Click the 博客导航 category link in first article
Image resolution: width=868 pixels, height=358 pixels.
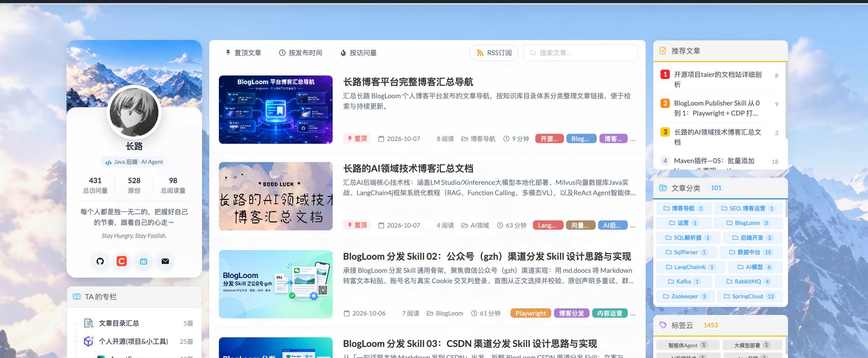(478, 139)
